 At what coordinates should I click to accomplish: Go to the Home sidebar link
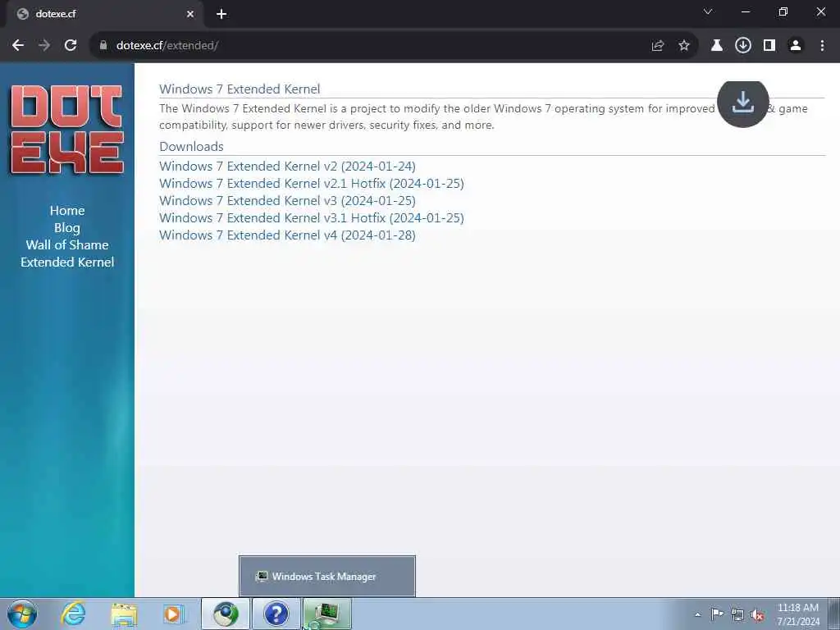click(x=67, y=211)
